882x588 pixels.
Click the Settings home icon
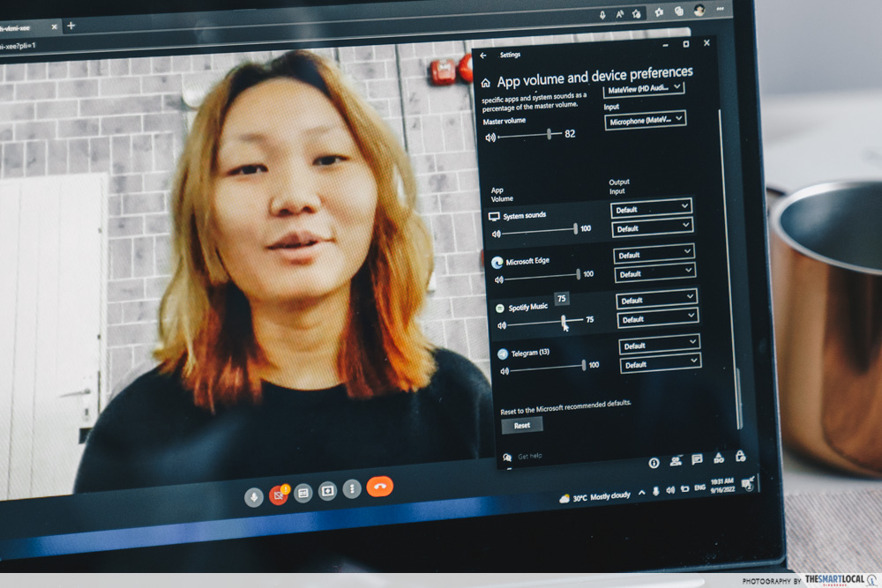[485, 83]
